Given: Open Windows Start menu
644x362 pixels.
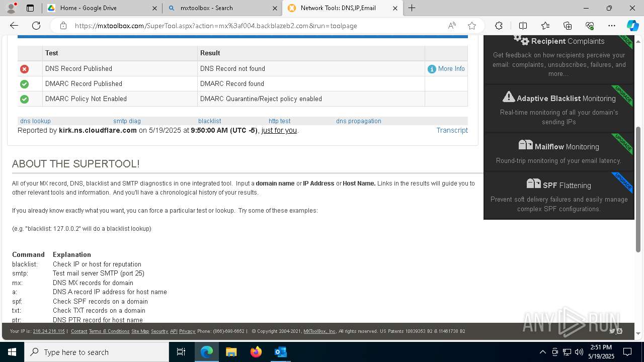Looking at the screenshot, I should 12,352.
